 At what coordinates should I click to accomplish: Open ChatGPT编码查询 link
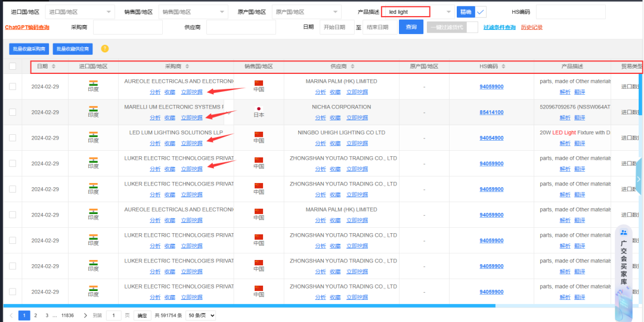click(x=27, y=27)
